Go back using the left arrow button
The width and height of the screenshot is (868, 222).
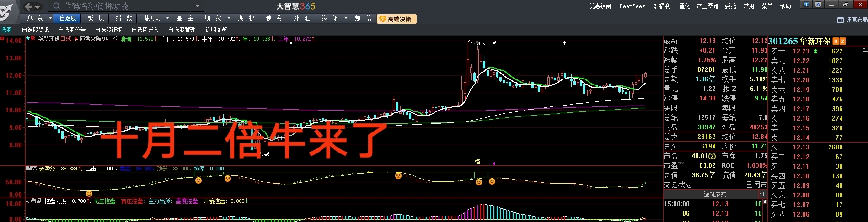[29, 6]
